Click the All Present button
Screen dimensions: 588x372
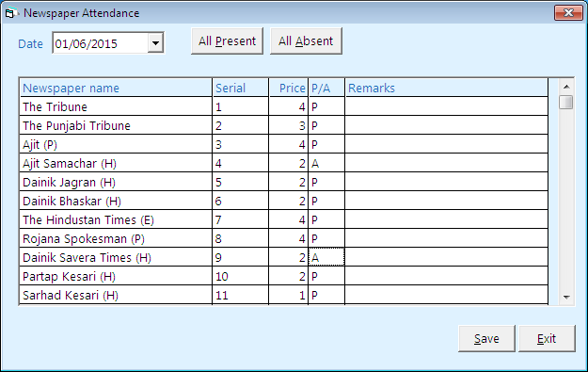tap(227, 40)
